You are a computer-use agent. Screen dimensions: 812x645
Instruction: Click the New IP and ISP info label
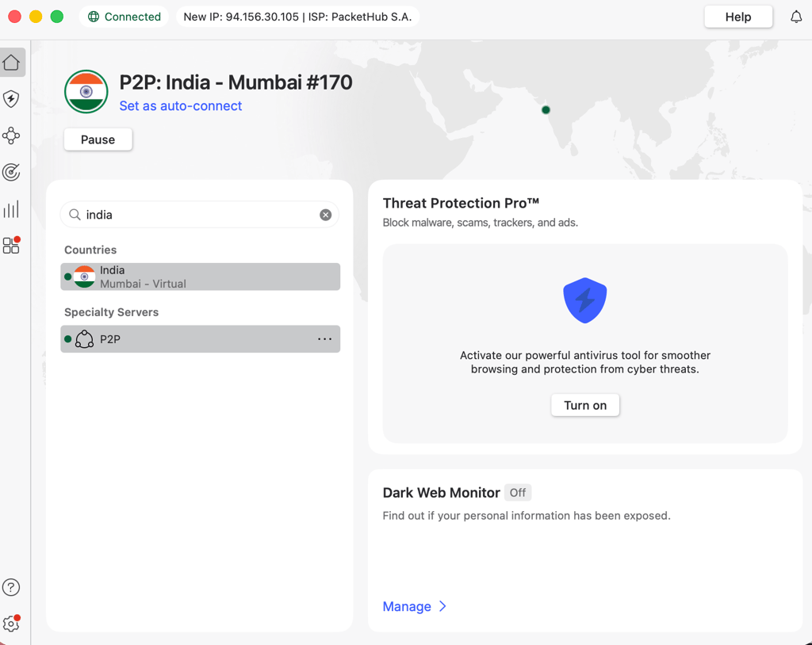coord(298,17)
